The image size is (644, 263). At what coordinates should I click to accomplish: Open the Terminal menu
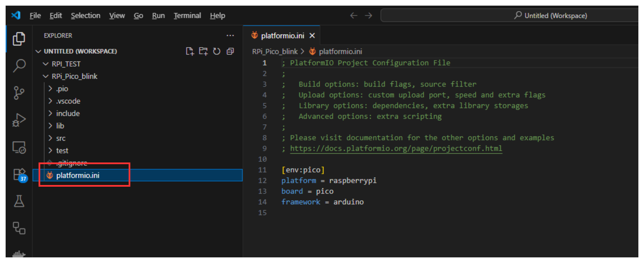click(x=187, y=15)
